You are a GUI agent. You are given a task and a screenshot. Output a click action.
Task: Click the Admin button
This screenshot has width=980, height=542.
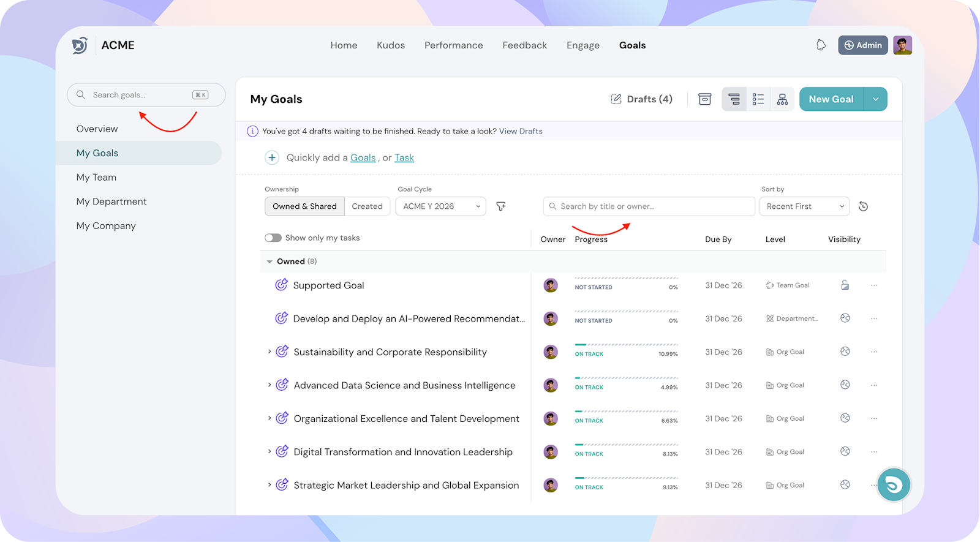863,45
